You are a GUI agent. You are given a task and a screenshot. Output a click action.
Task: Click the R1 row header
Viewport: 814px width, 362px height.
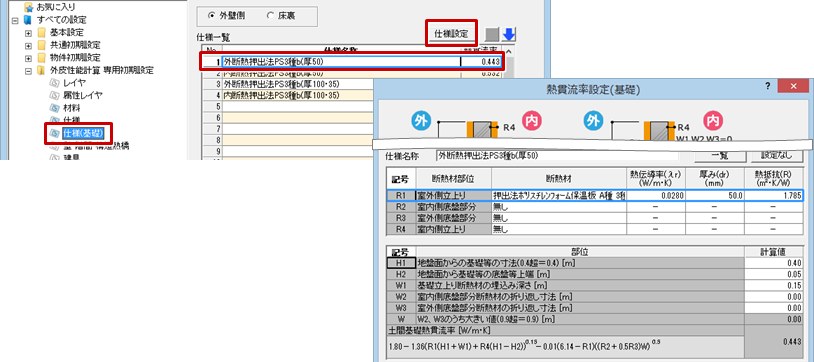point(400,196)
